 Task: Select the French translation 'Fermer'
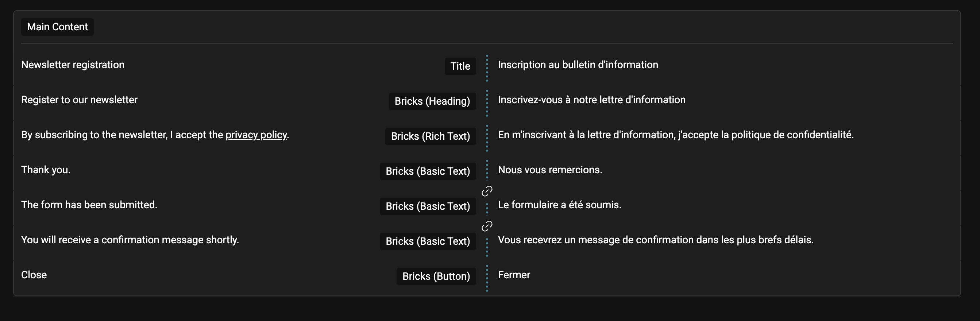(x=514, y=275)
